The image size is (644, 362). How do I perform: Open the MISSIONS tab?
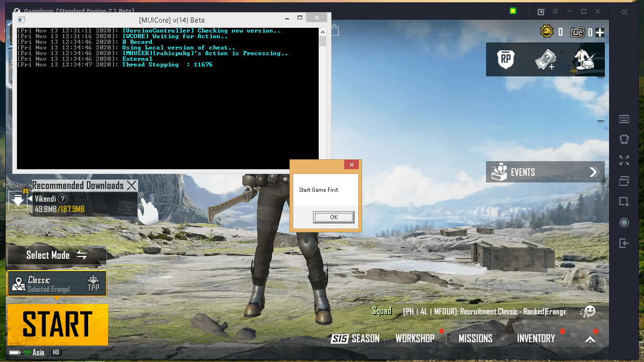click(x=475, y=338)
